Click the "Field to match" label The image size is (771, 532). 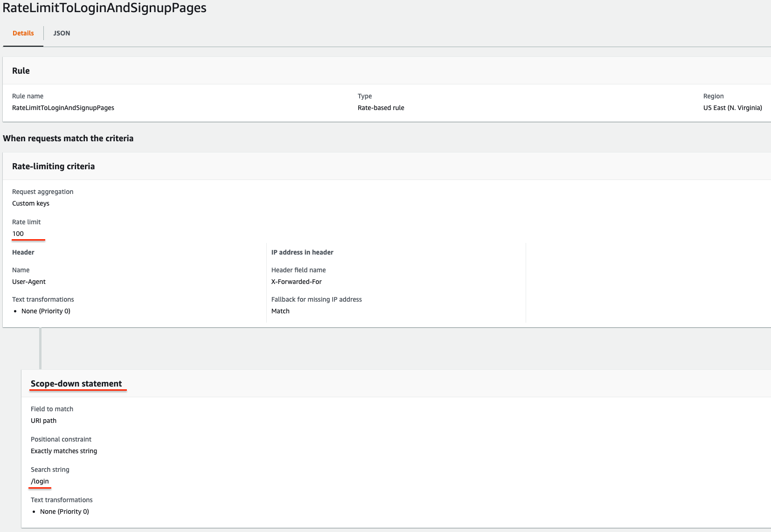coord(52,409)
